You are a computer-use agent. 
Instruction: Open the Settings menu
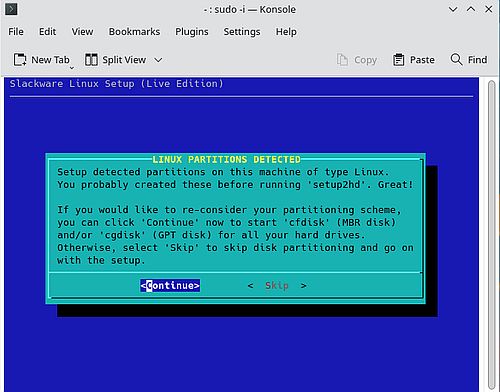[242, 32]
